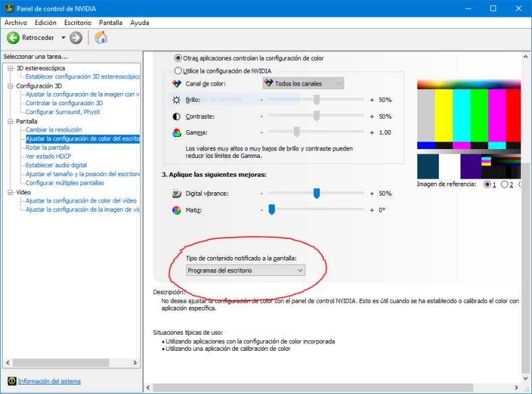The width and height of the screenshot is (532, 394).
Task: Click the green Retroceder back arrow icon
Action: [x=14, y=38]
